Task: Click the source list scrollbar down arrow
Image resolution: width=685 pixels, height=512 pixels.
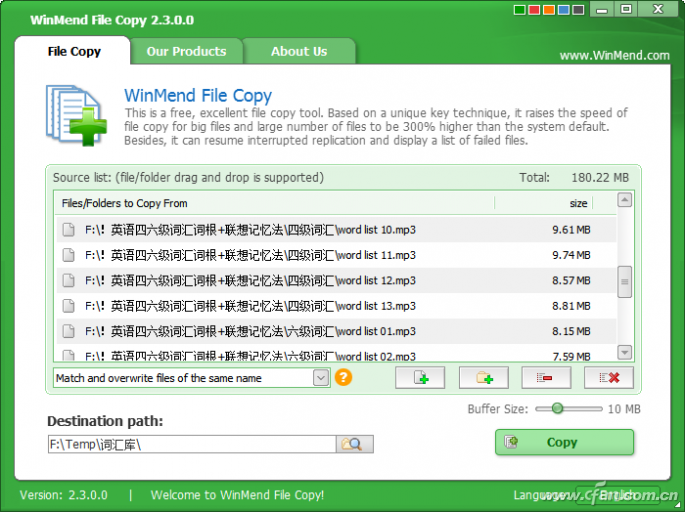Action: (x=625, y=352)
